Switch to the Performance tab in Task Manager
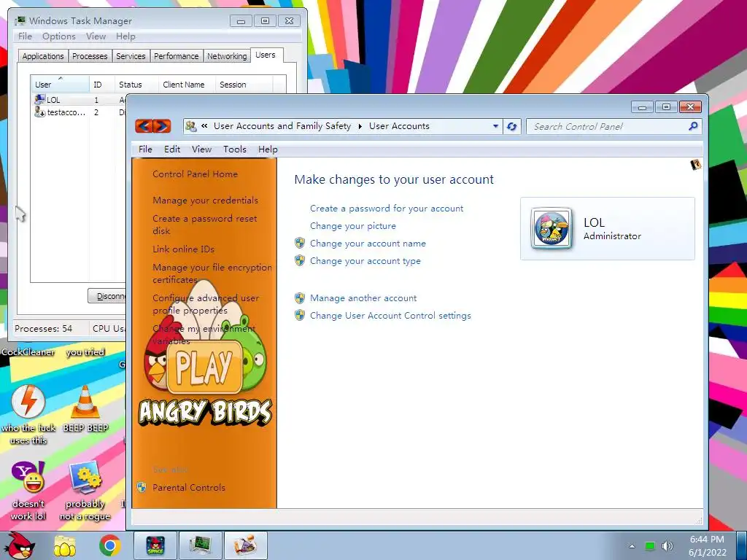The width and height of the screenshot is (747, 560). 177,56
